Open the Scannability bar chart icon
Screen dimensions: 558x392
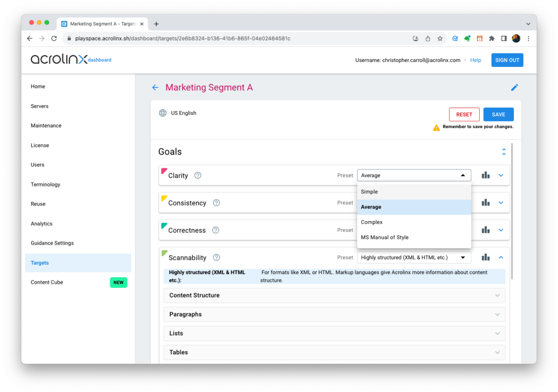(486, 257)
